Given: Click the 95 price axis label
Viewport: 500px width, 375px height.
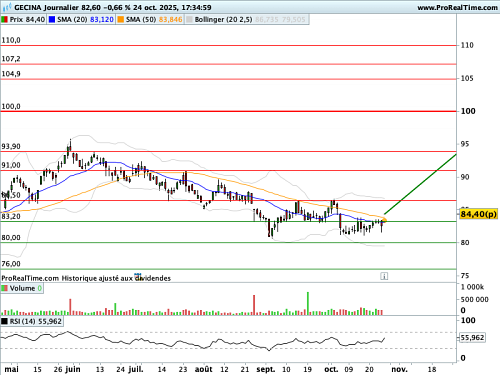Looking at the screenshot, I should pyautogui.click(x=465, y=144).
